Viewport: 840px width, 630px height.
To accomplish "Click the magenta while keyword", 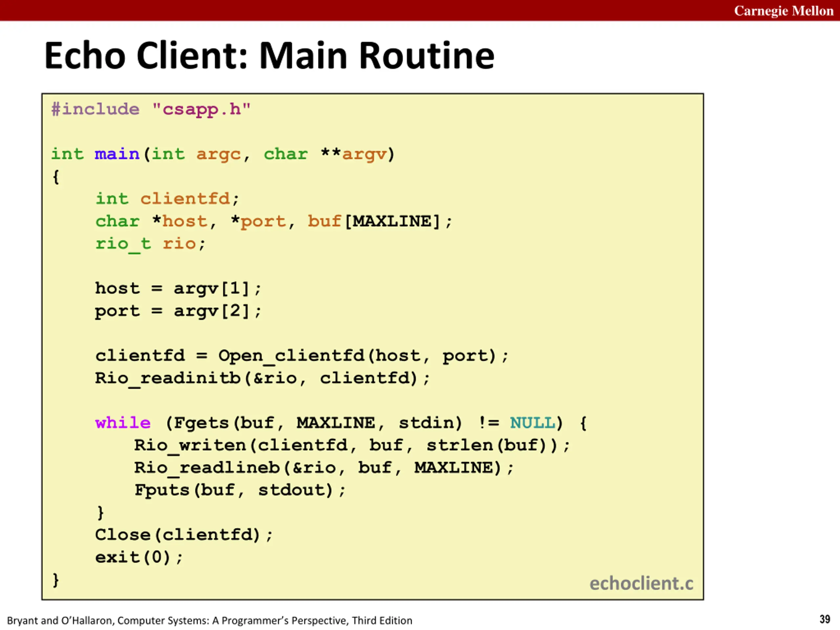I will (123, 423).
